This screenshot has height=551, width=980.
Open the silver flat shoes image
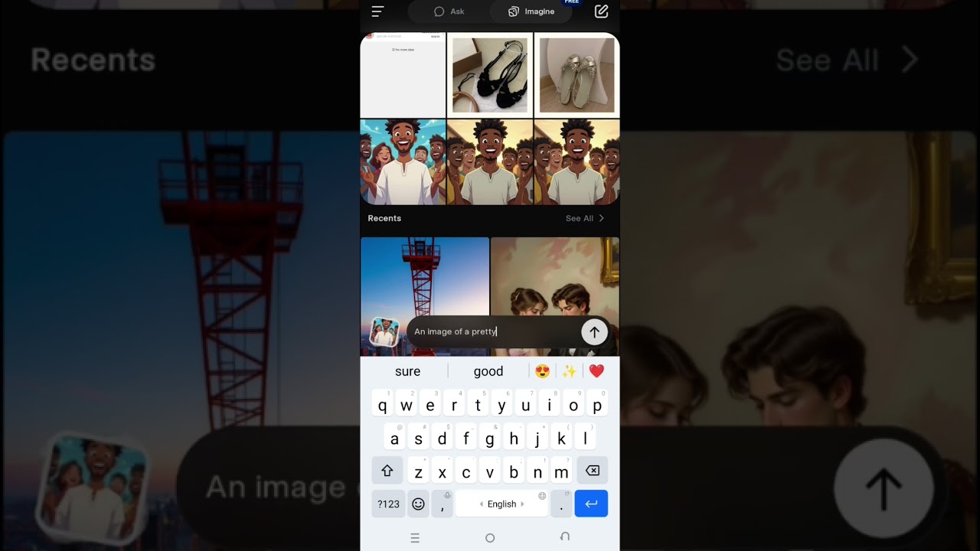click(x=577, y=75)
